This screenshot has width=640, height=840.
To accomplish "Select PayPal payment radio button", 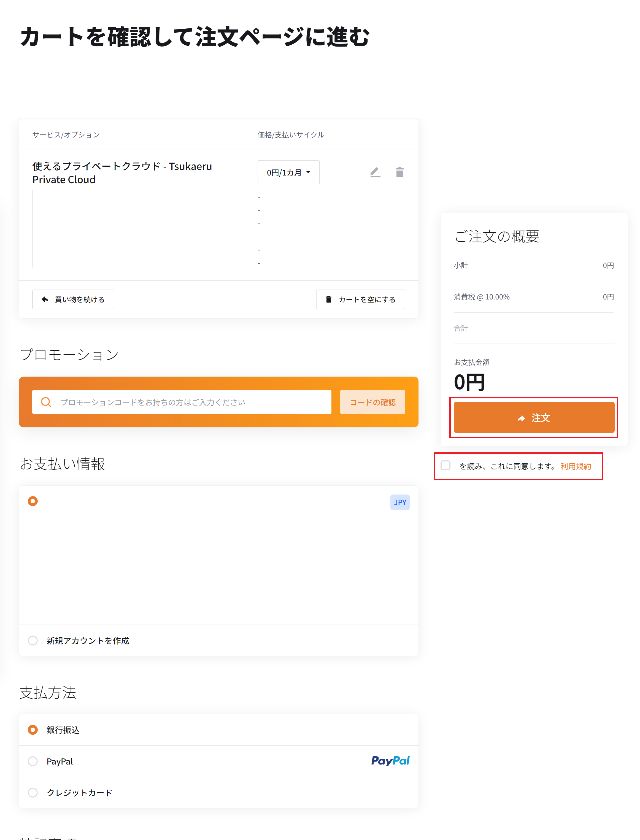I will pos(33,761).
